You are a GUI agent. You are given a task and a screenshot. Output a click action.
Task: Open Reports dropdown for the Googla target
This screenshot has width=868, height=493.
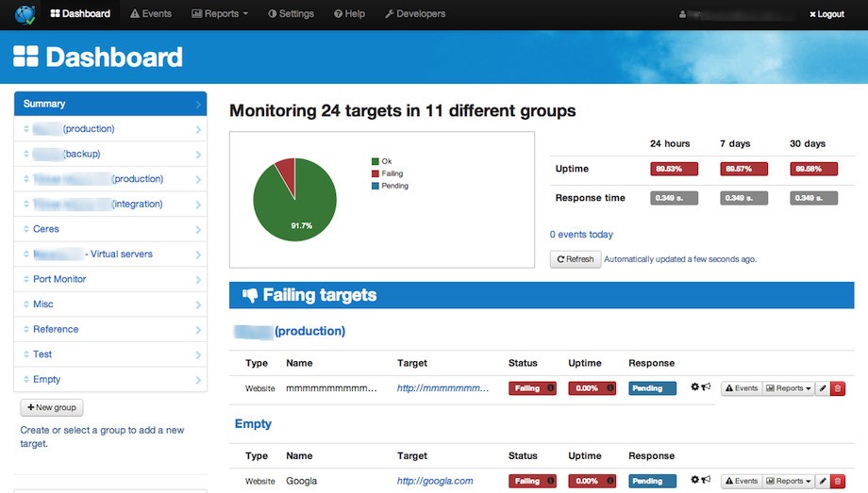click(x=788, y=481)
